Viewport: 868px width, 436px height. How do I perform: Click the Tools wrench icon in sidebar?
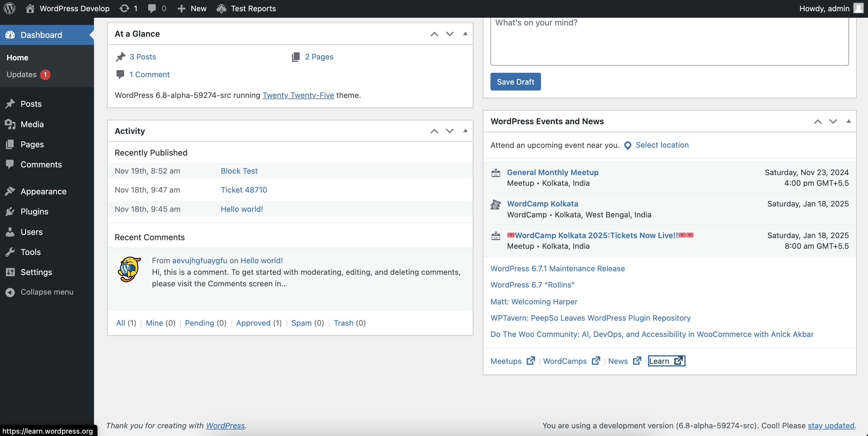pyautogui.click(x=10, y=252)
